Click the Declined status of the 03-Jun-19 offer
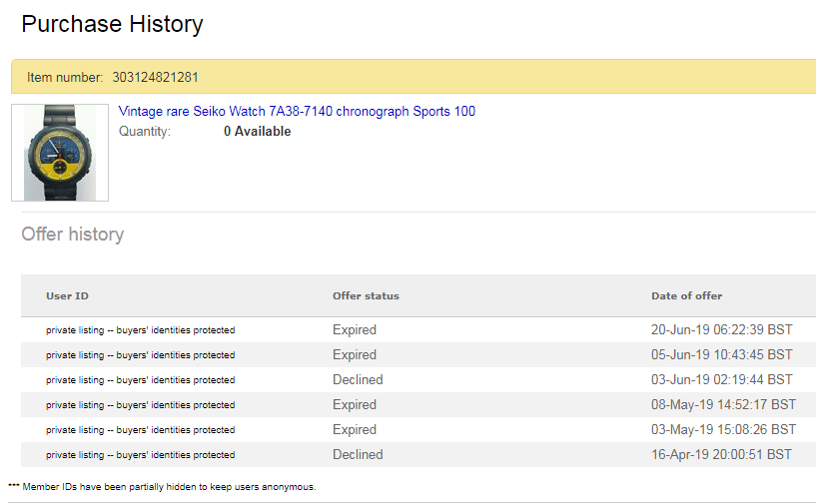The image size is (816, 504). pos(358,379)
